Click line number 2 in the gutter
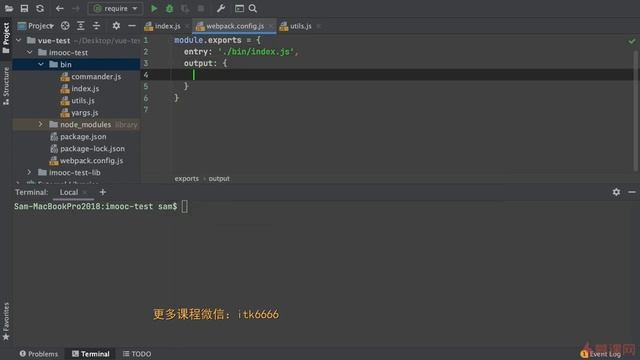This screenshot has height=360, width=640. click(146, 52)
